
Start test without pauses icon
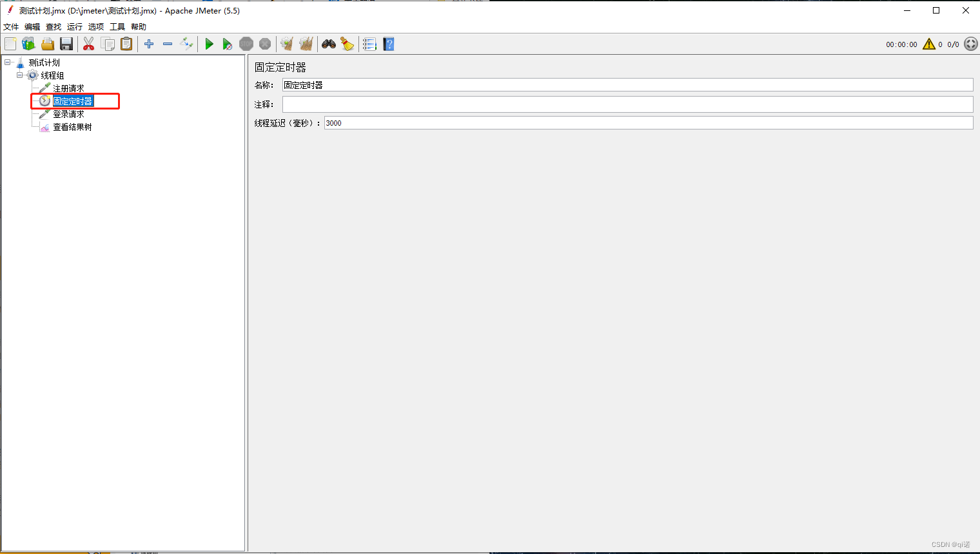click(227, 44)
